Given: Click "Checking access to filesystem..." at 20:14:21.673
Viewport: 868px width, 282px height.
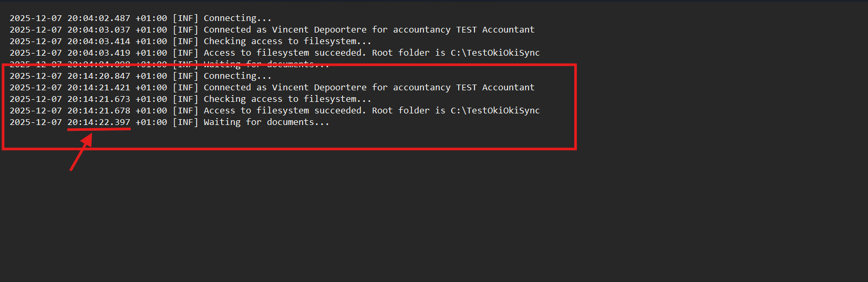Looking at the screenshot, I should point(287,99).
